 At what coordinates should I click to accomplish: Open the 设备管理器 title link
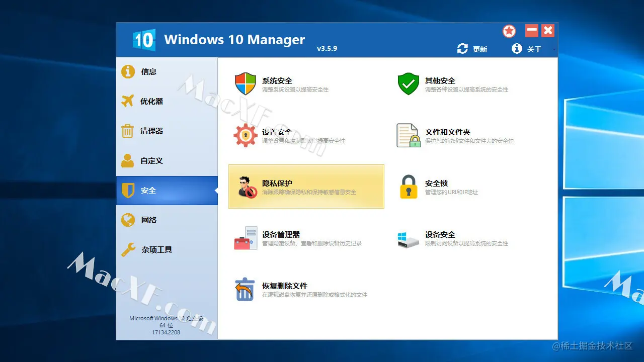click(281, 234)
